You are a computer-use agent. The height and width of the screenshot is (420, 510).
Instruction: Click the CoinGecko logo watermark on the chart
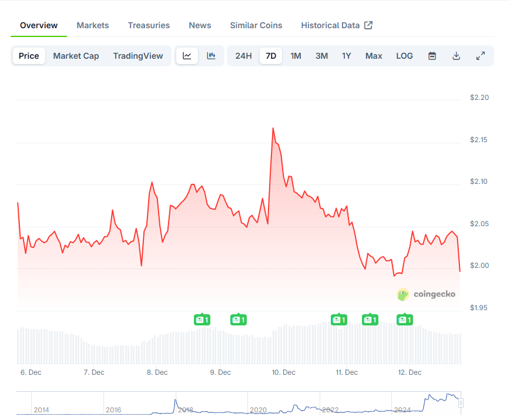coord(426,294)
